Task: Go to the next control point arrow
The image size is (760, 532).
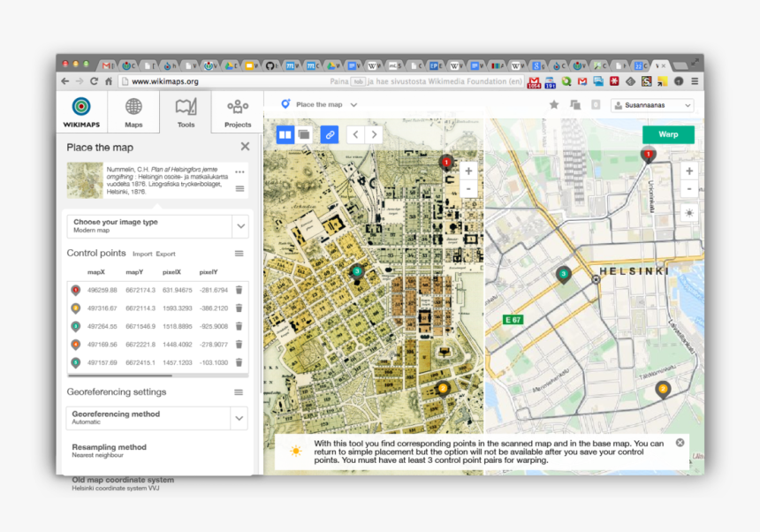Action: click(x=374, y=134)
